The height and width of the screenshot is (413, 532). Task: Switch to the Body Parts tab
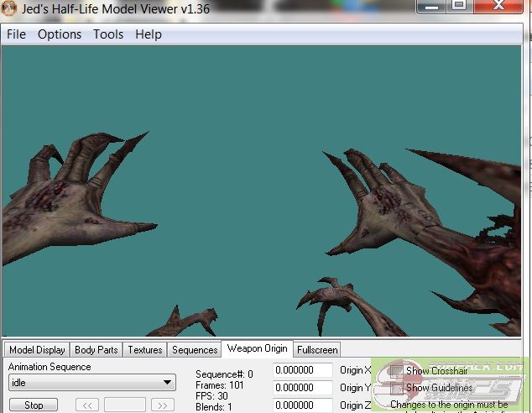point(96,350)
